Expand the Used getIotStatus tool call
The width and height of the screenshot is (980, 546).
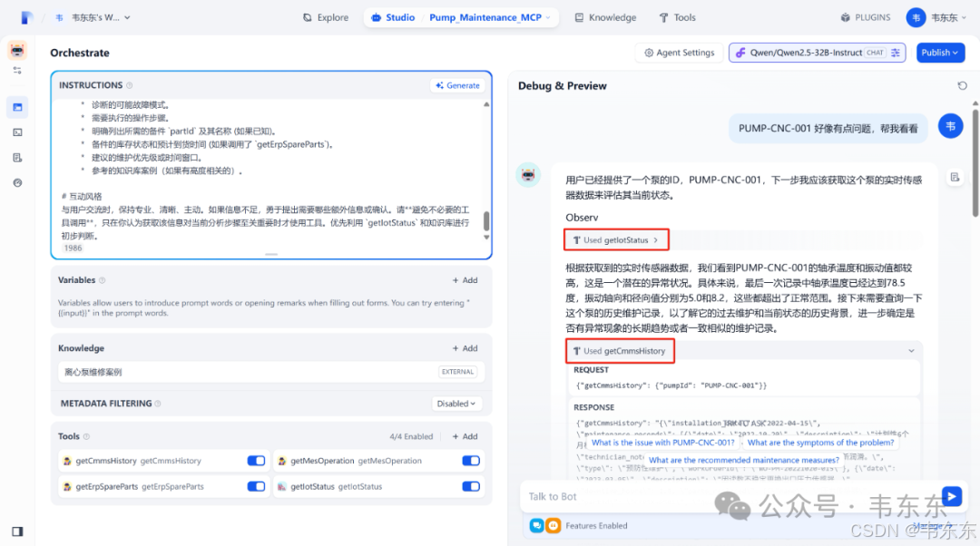[x=616, y=239]
